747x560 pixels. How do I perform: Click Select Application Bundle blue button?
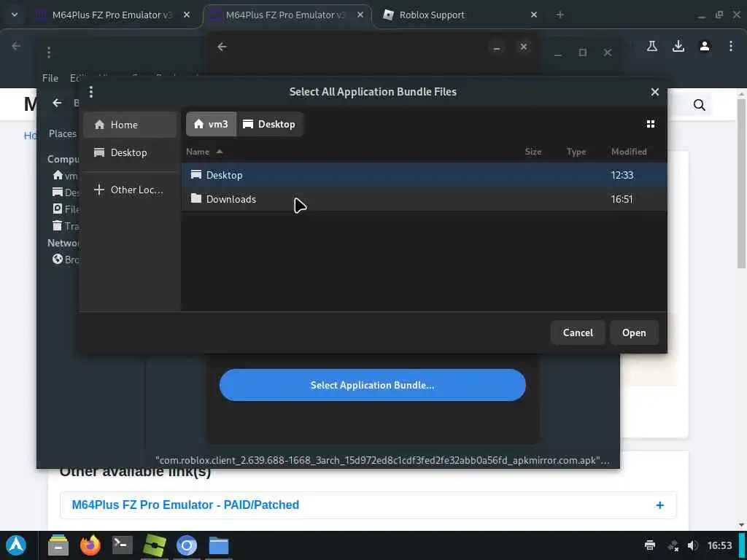(x=373, y=385)
